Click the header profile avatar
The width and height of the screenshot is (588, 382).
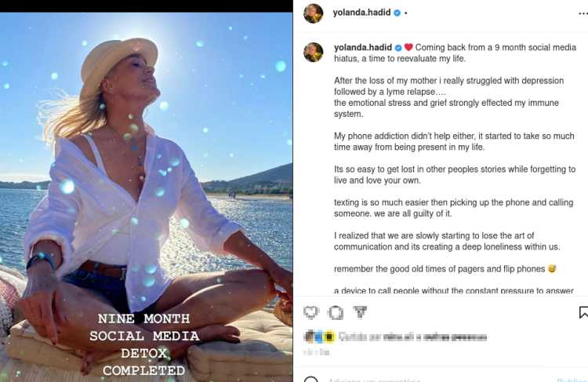click(x=313, y=13)
